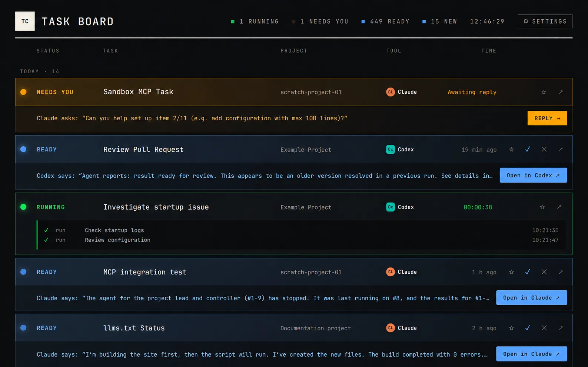The height and width of the screenshot is (367, 588).
Task: Click the Codex avatar on Review Pull Request
Action: 391,149
